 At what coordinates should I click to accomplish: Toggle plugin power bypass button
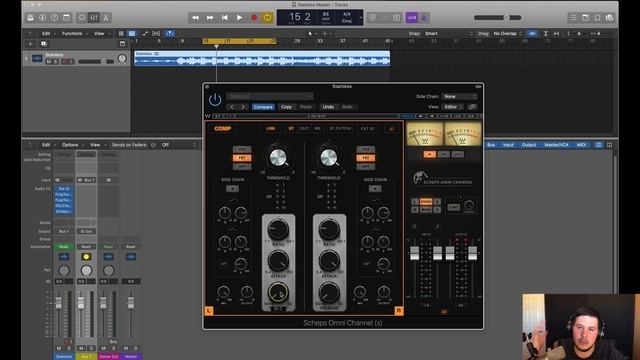(215, 99)
